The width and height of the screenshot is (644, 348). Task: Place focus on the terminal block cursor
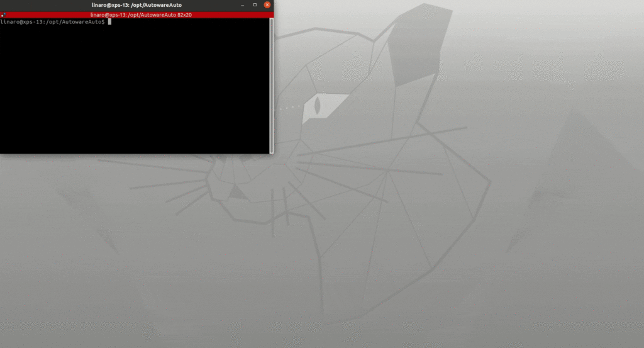109,22
